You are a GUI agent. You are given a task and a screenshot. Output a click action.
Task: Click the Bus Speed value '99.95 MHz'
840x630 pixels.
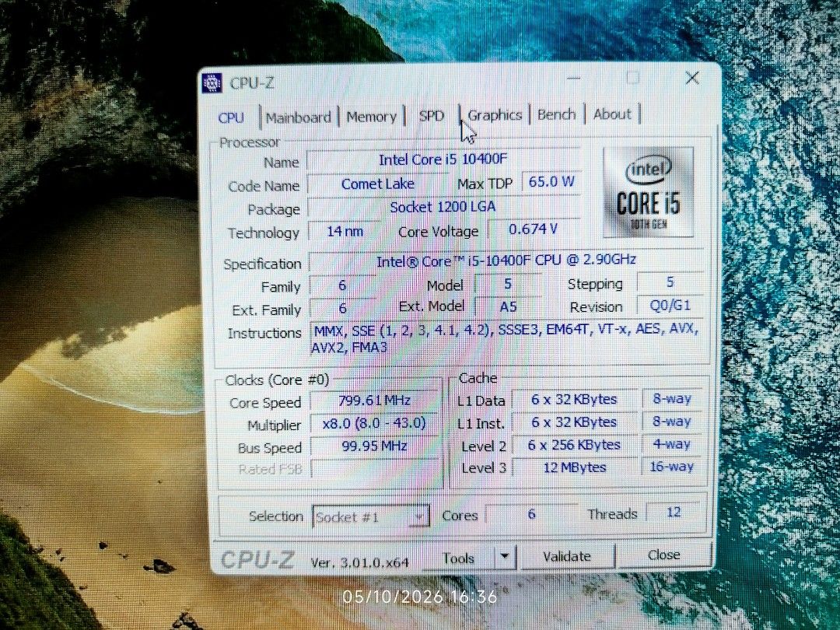[x=374, y=446]
